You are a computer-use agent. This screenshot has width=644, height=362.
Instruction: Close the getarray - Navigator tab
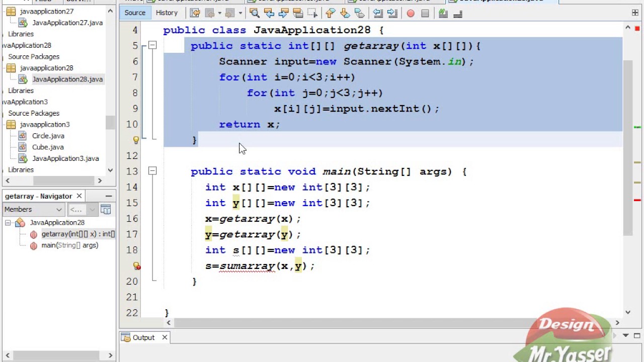coord(78,196)
